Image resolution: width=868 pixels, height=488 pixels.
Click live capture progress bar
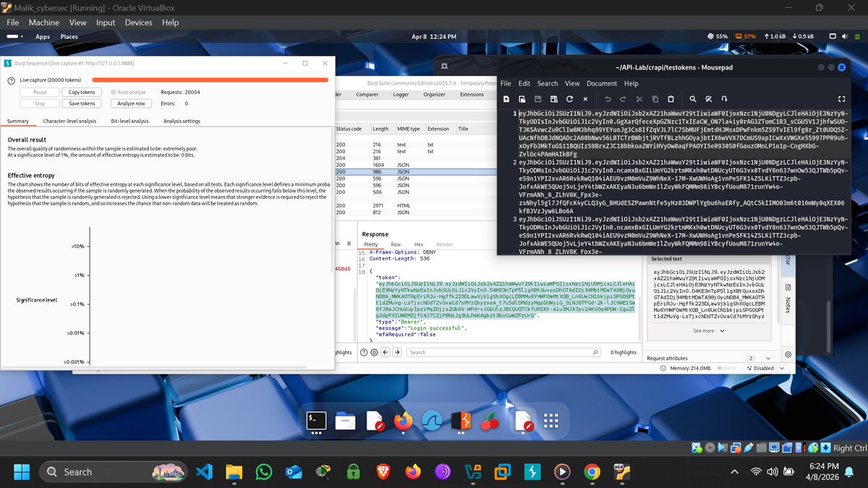click(210, 80)
